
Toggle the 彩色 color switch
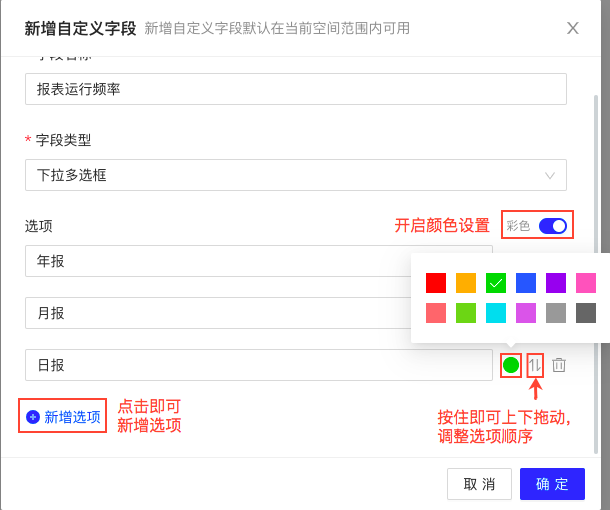(x=552, y=226)
